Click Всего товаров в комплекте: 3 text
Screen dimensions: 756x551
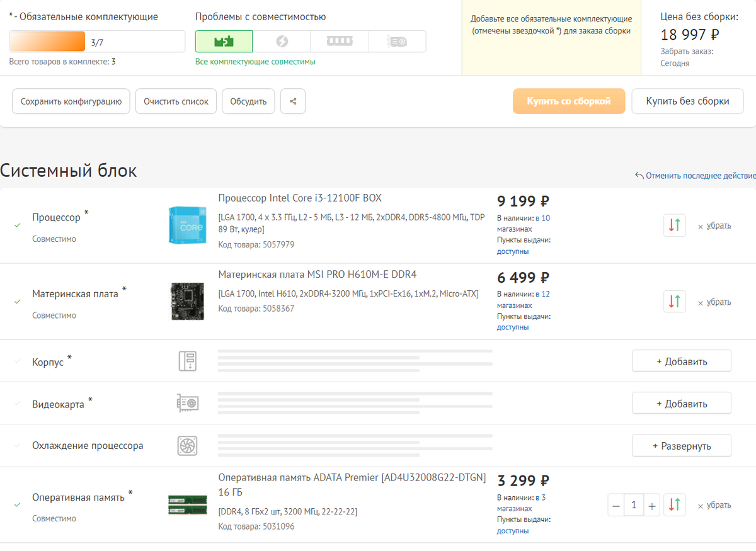pos(62,62)
